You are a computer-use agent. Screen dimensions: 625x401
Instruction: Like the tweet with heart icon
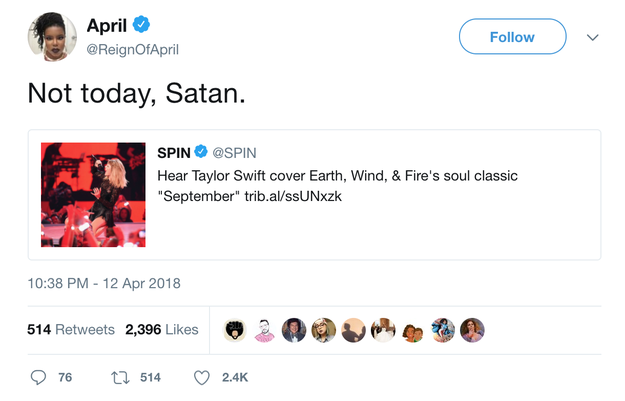click(x=201, y=377)
